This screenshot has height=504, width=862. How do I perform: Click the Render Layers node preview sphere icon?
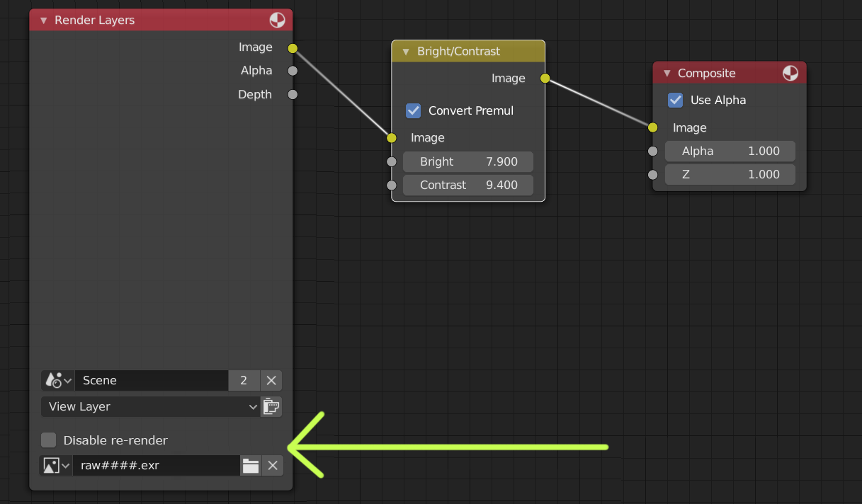[x=278, y=20]
